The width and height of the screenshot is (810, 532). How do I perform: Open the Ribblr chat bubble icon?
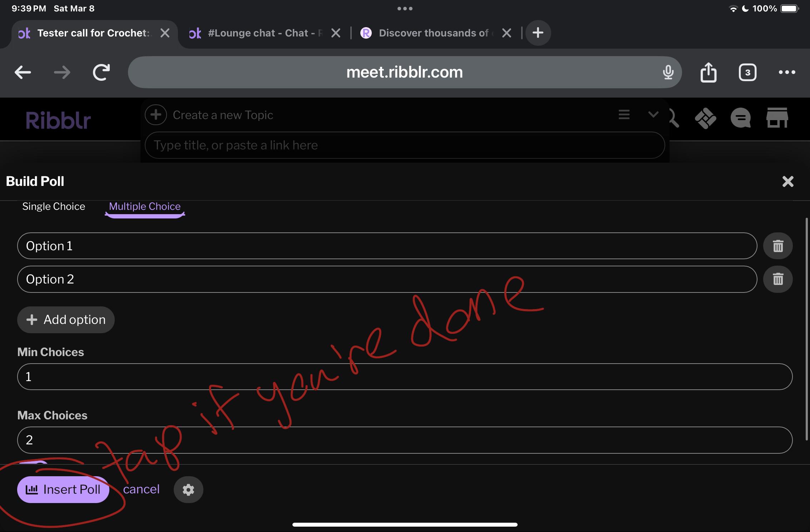point(741,118)
